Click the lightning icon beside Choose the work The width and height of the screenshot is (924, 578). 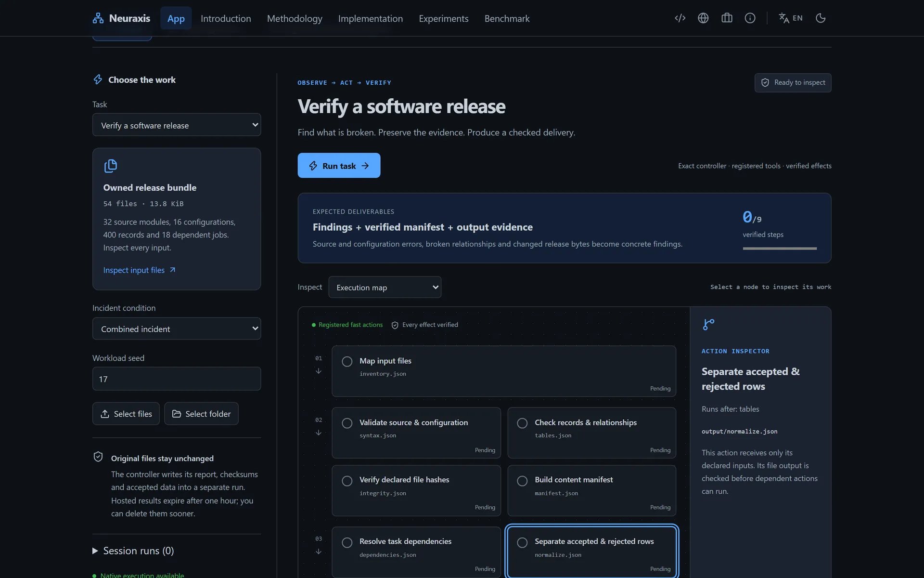tap(98, 79)
